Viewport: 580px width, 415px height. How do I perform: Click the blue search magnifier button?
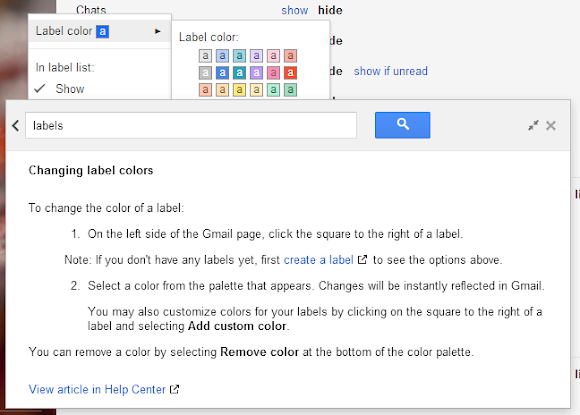click(x=402, y=125)
